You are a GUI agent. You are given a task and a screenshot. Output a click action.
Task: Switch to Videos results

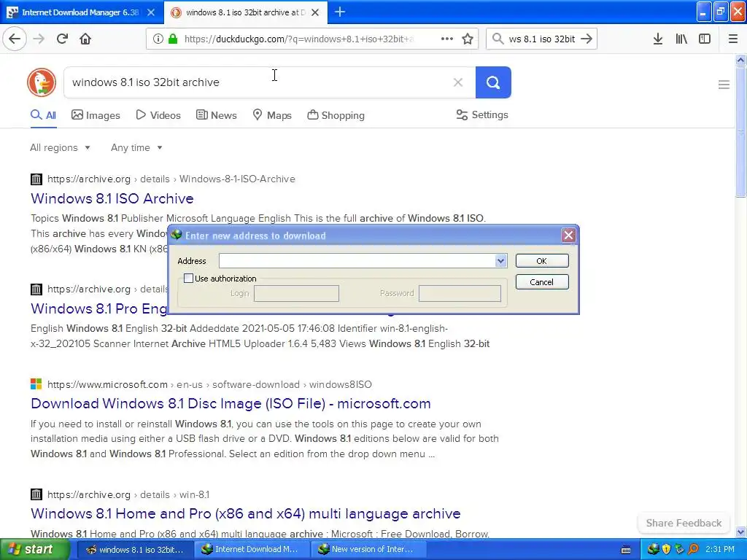(x=158, y=115)
